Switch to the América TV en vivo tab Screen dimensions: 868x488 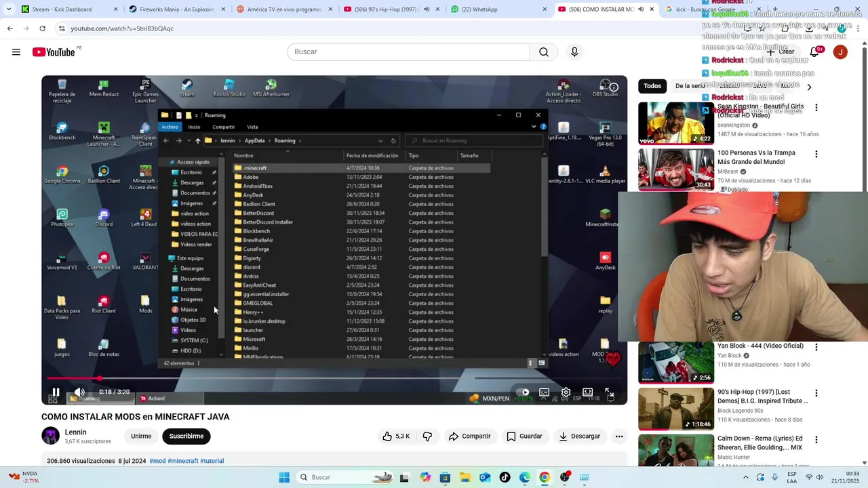click(x=285, y=9)
